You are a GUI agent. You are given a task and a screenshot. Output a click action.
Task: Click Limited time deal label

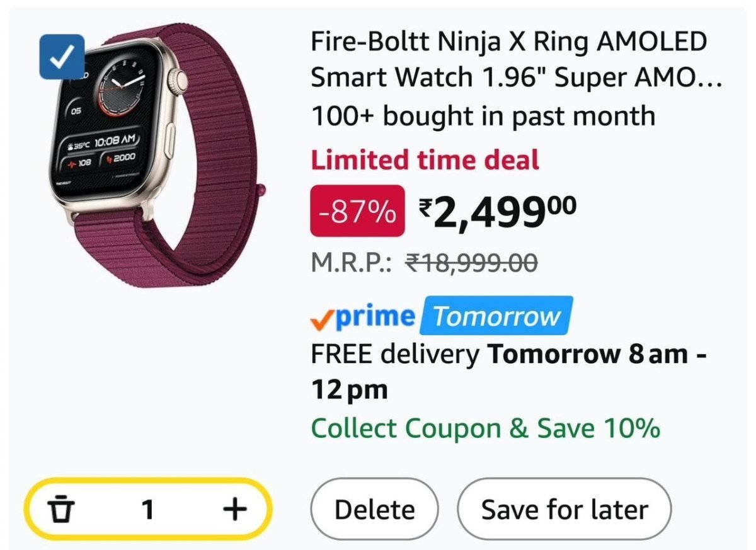pyautogui.click(x=423, y=159)
